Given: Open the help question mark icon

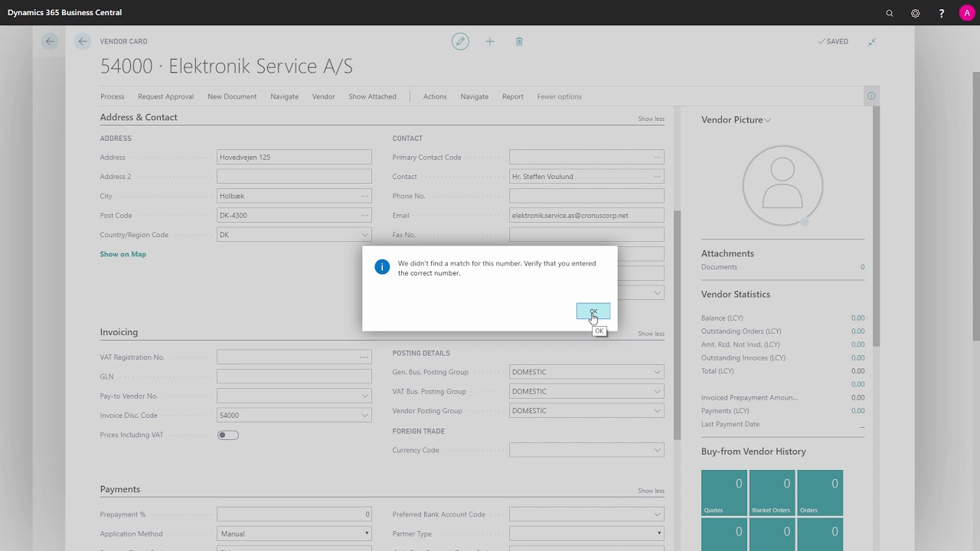Looking at the screenshot, I should coord(942,13).
